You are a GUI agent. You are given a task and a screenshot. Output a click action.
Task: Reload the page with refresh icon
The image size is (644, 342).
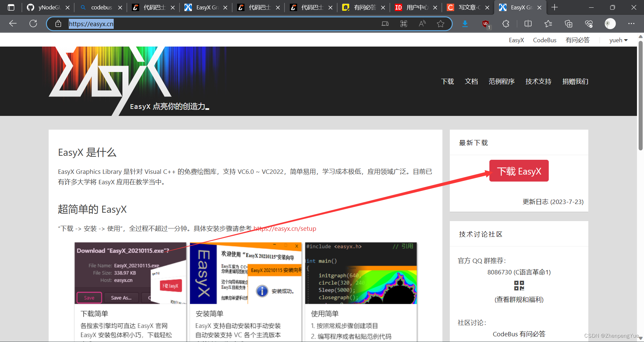coord(33,23)
